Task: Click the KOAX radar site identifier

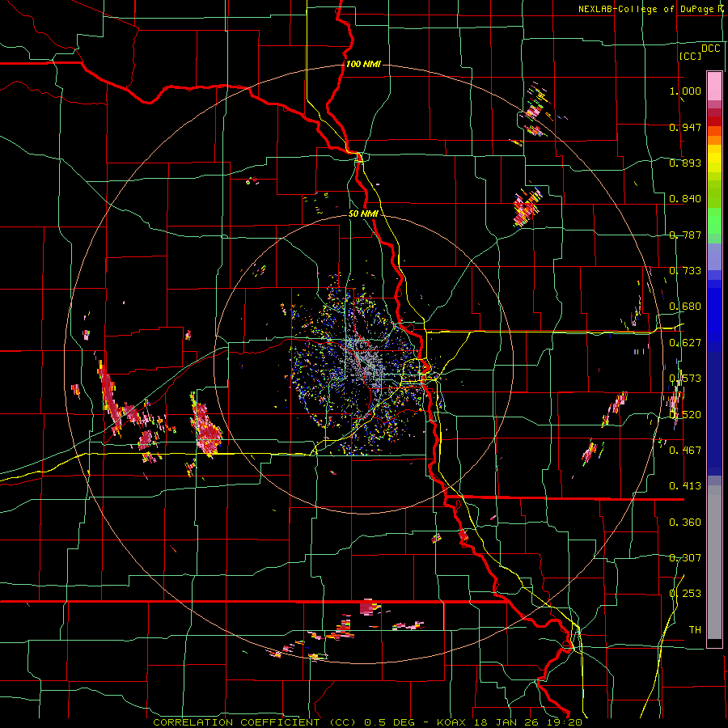Action: (453, 722)
